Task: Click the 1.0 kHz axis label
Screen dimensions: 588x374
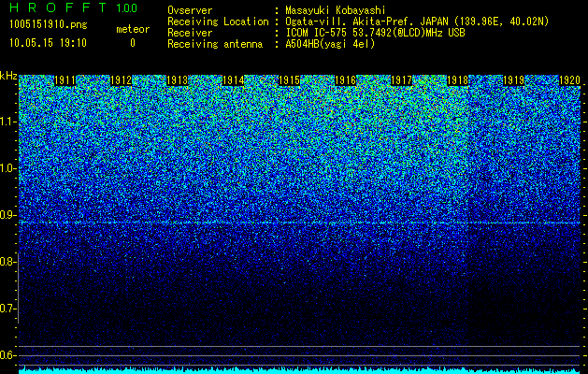Action: tap(7, 168)
